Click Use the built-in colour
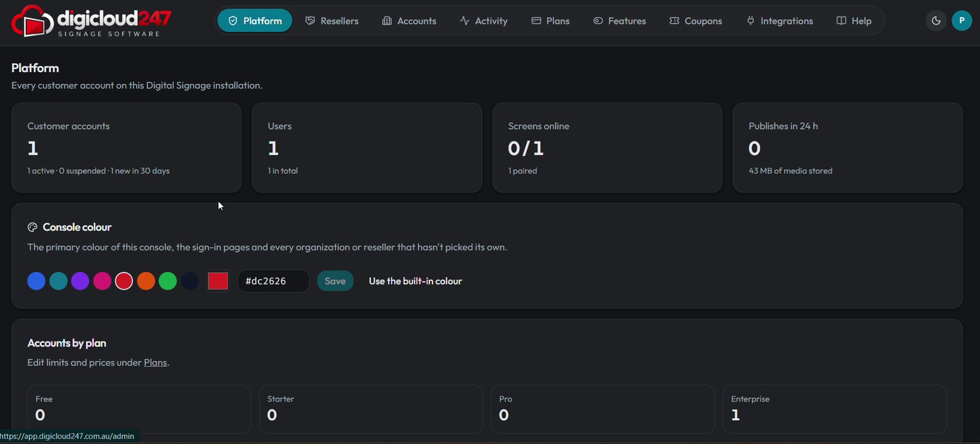980x444 pixels. [415, 281]
